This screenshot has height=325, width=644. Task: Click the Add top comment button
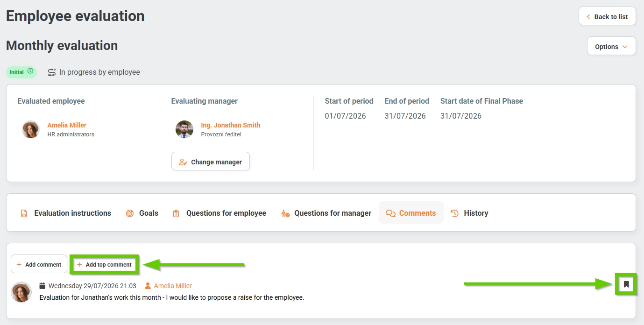[105, 264]
